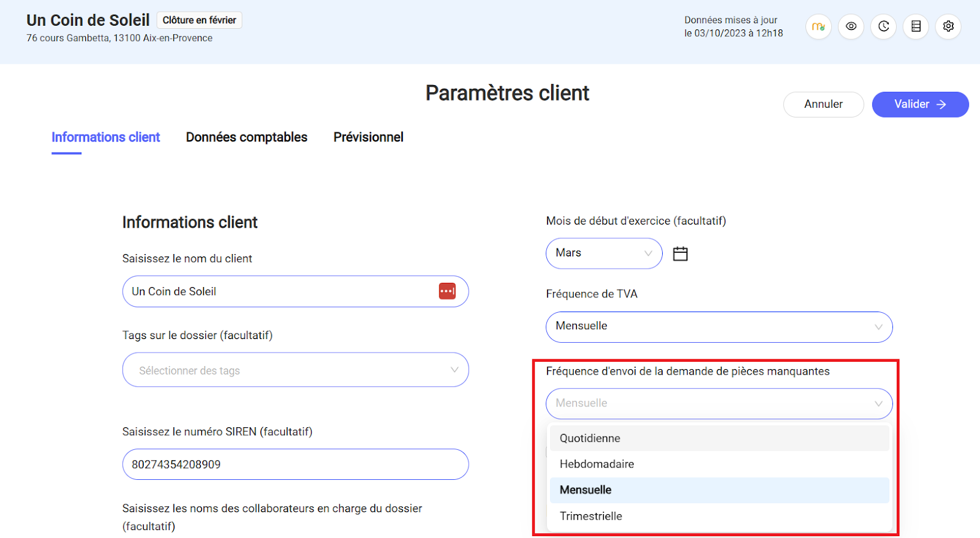
Task: Select Hebdomadaire frequency option
Action: pyautogui.click(x=597, y=464)
